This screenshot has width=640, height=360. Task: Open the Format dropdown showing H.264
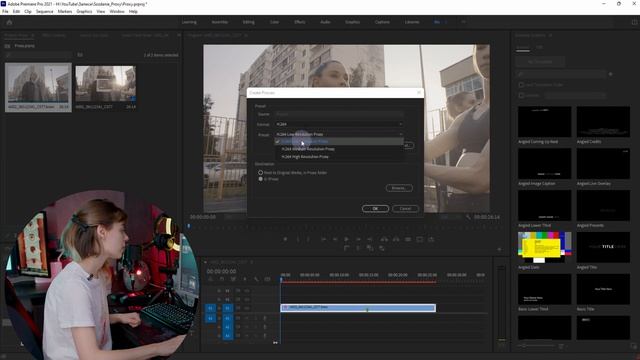coord(339,124)
